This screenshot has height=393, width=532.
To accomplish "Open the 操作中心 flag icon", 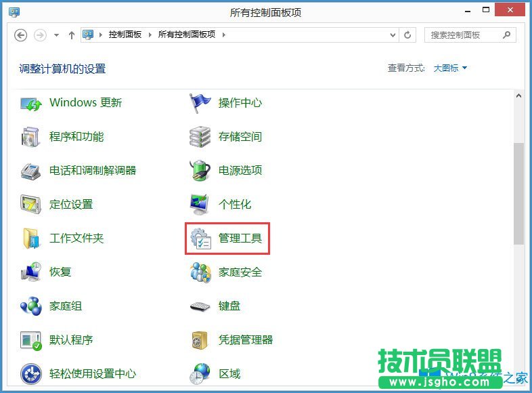I will tap(200, 103).
